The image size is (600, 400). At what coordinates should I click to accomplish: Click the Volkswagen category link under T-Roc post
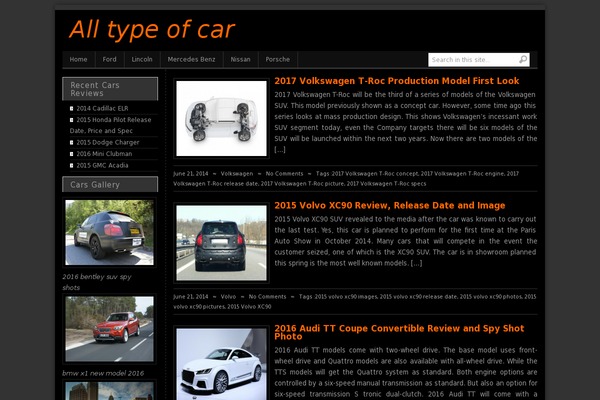point(236,174)
